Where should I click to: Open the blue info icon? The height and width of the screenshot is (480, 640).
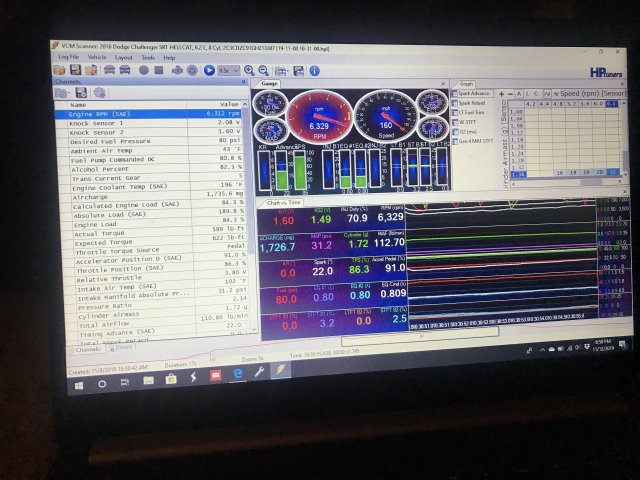(x=314, y=71)
